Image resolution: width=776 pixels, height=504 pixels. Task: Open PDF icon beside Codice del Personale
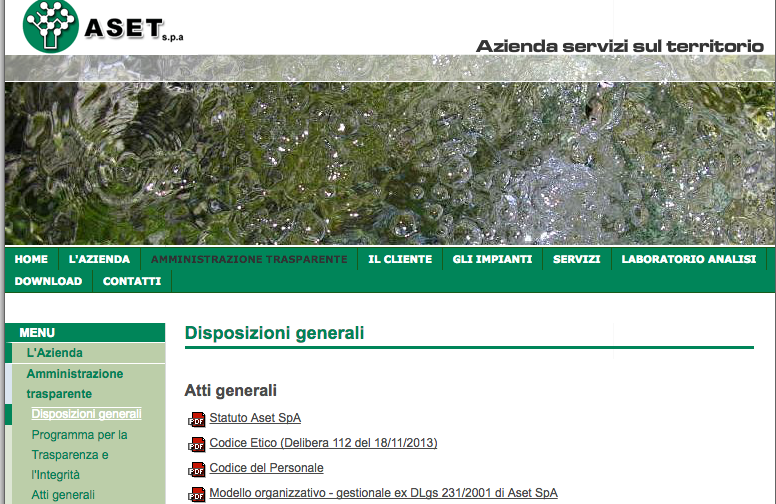[196, 469]
